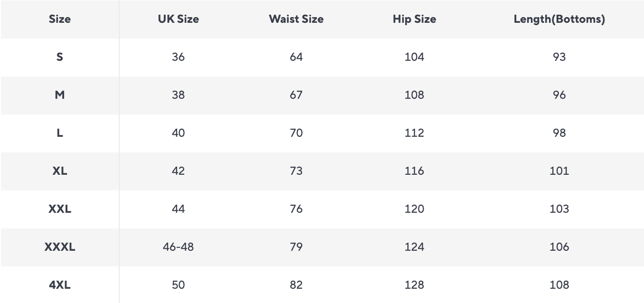The height and width of the screenshot is (303, 644).
Task: Click the XXXL size row label
Action: click(60, 247)
